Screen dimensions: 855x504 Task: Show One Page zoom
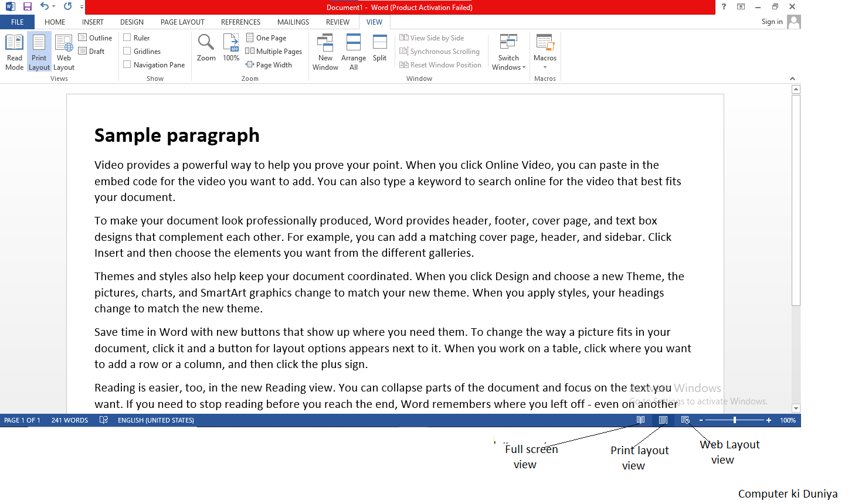pyautogui.click(x=266, y=38)
